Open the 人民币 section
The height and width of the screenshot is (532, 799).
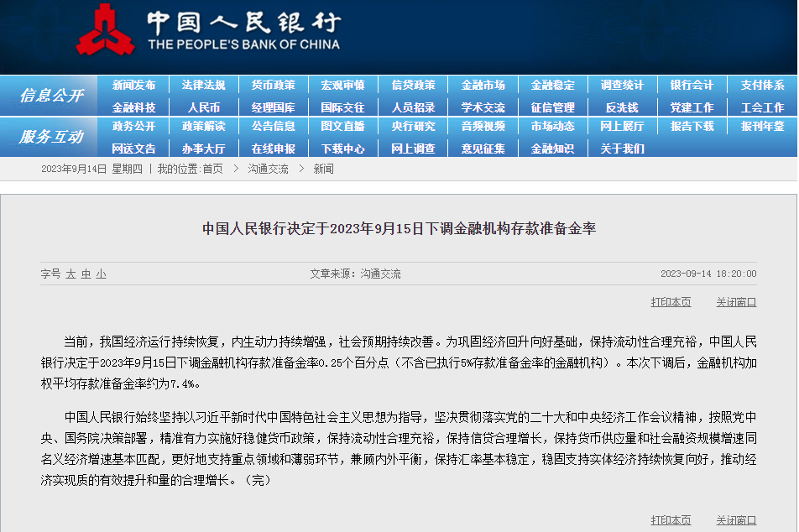[x=204, y=107]
